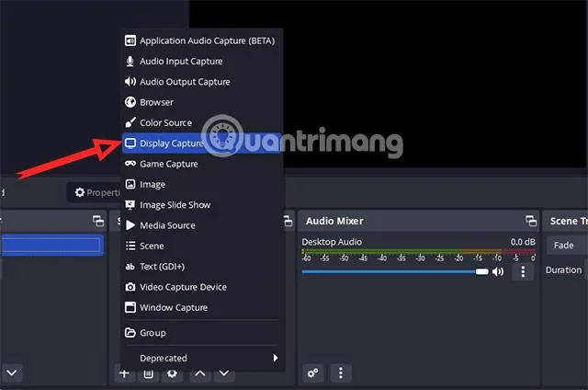Screen dimensions: 588x390
Task: Mute Desktop Audio with the speaker icon
Action: coord(498,271)
